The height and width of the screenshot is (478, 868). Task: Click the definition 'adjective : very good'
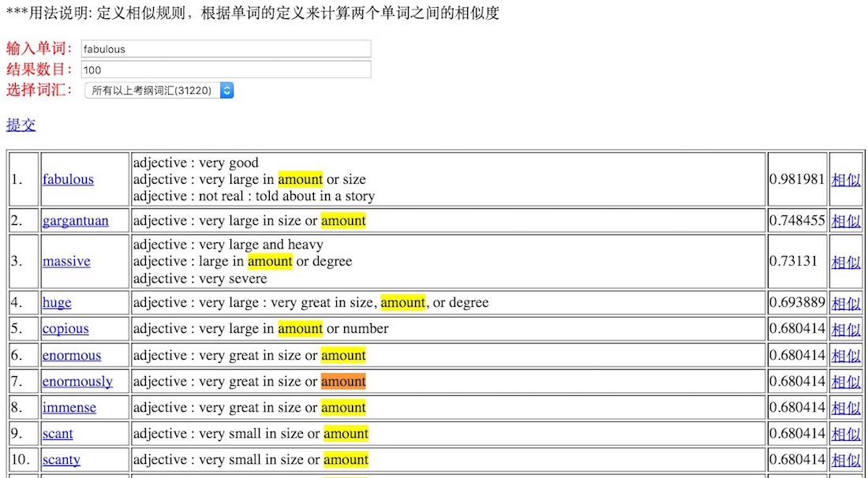pyautogui.click(x=196, y=162)
